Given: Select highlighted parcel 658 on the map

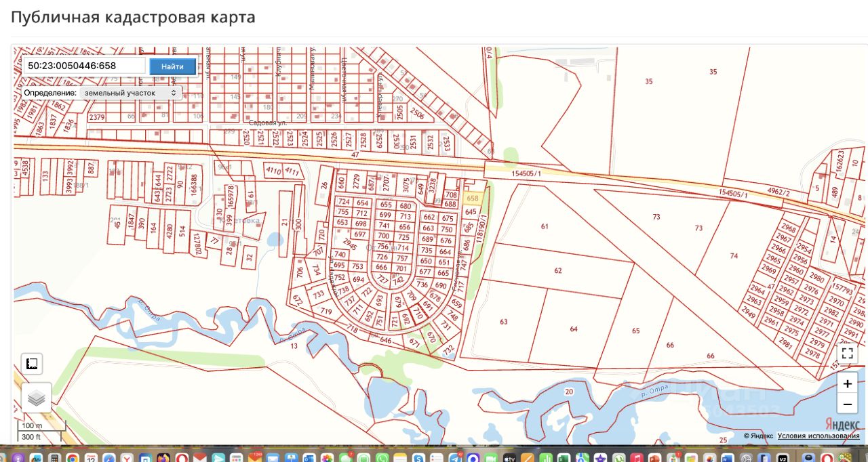Looking at the screenshot, I should (x=473, y=198).
